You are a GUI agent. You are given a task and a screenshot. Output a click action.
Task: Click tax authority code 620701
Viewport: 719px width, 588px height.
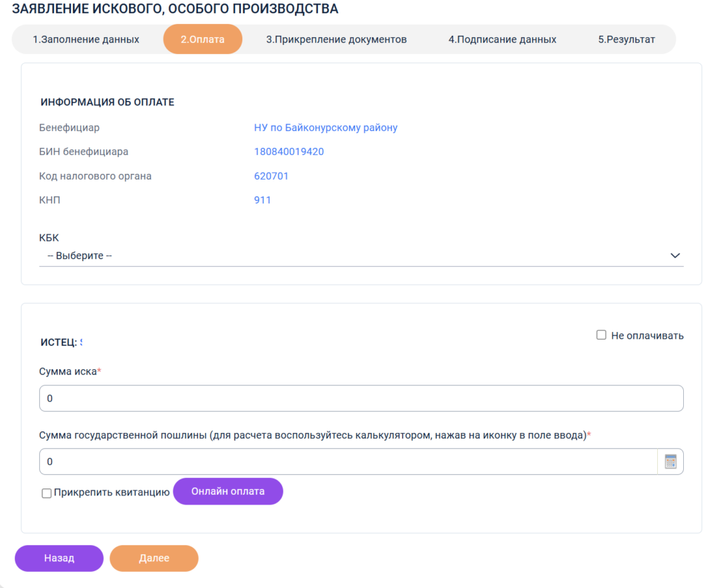pyautogui.click(x=271, y=176)
